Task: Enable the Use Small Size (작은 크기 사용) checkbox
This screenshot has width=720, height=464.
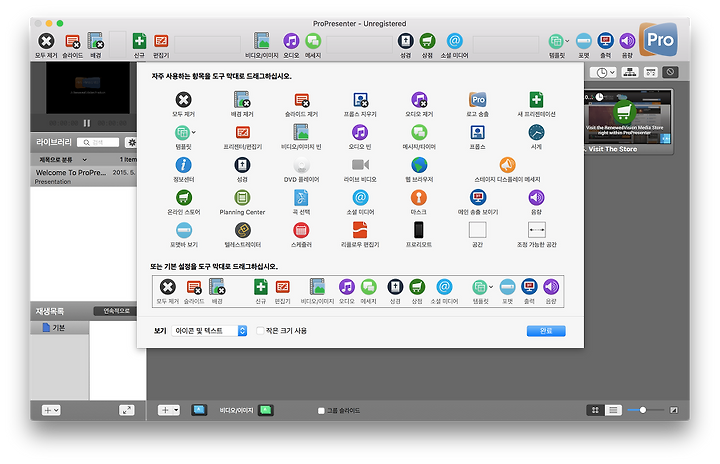Action: [x=260, y=331]
